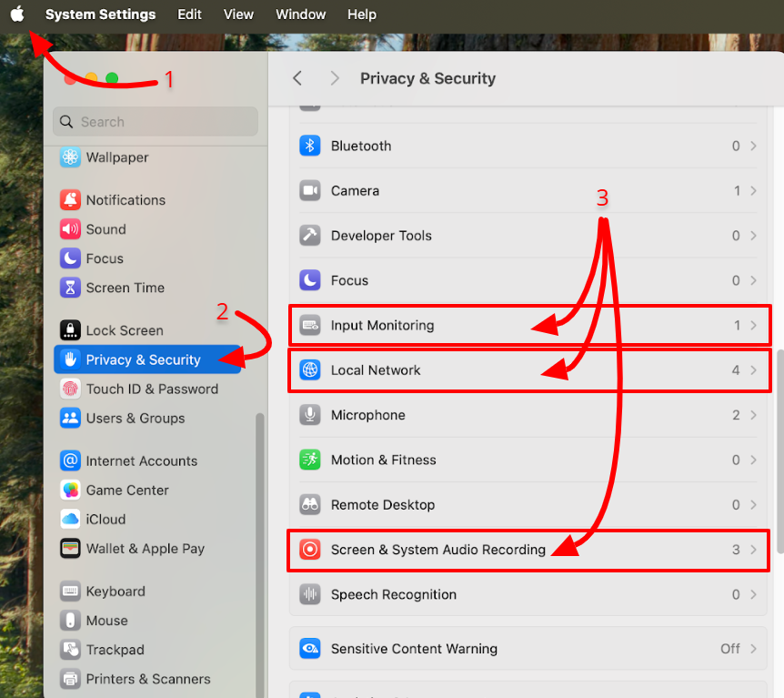The image size is (784, 698).
Task: Open the Apple menu
Action: point(17,14)
